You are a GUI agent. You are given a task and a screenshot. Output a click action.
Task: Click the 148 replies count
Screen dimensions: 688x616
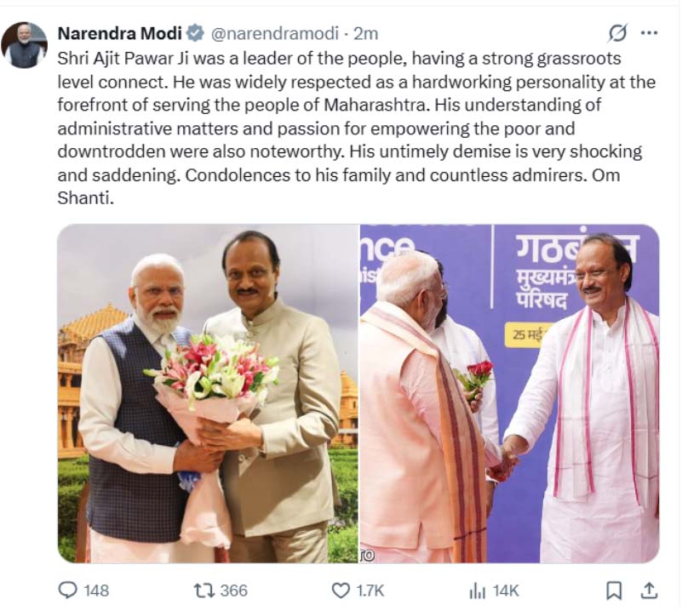coord(96,590)
